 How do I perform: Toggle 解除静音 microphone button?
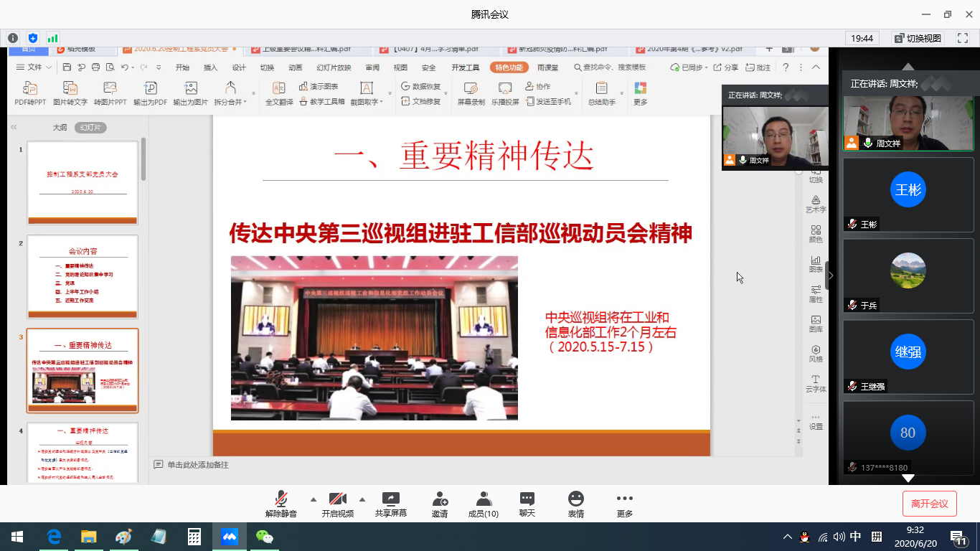tap(281, 499)
